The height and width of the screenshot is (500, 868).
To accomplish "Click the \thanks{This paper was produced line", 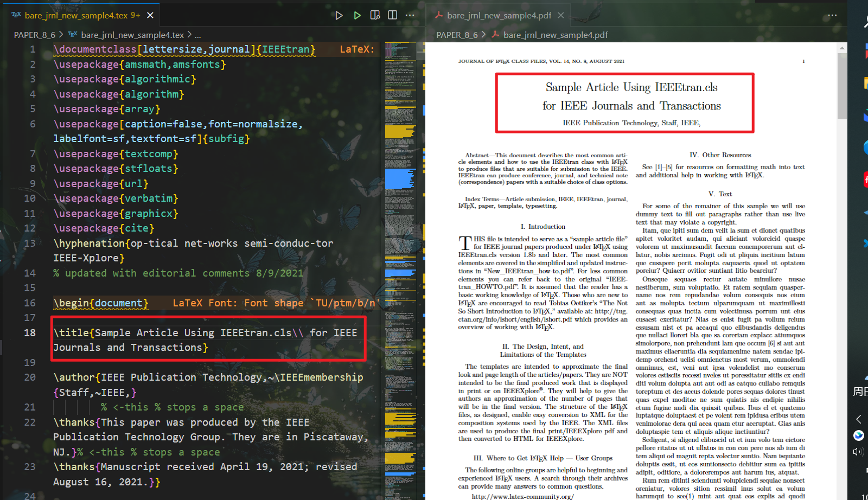I will pos(211,437).
